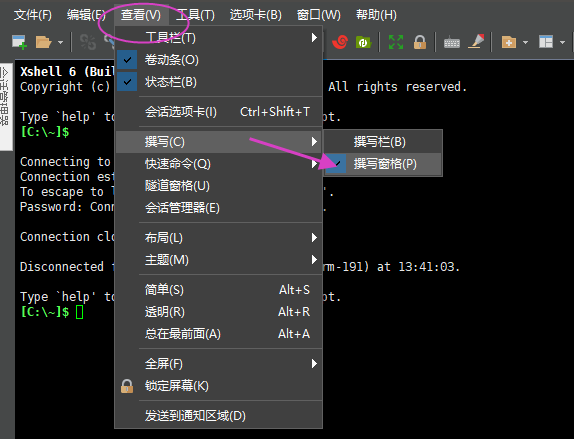Image resolution: width=574 pixels, height=439 pixels.
Task: Choose 锁定屏幕(K) menu entry text
Action: 176,386
